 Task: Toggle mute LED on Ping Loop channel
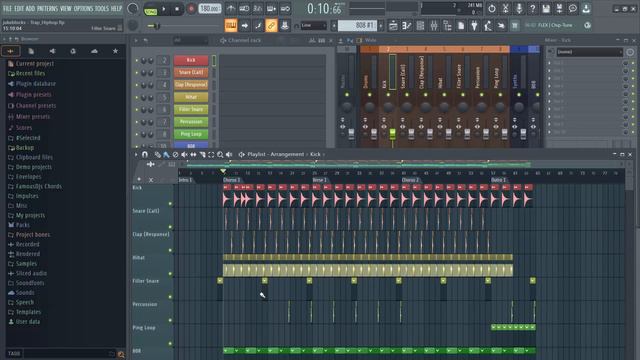tap(137, 134)
